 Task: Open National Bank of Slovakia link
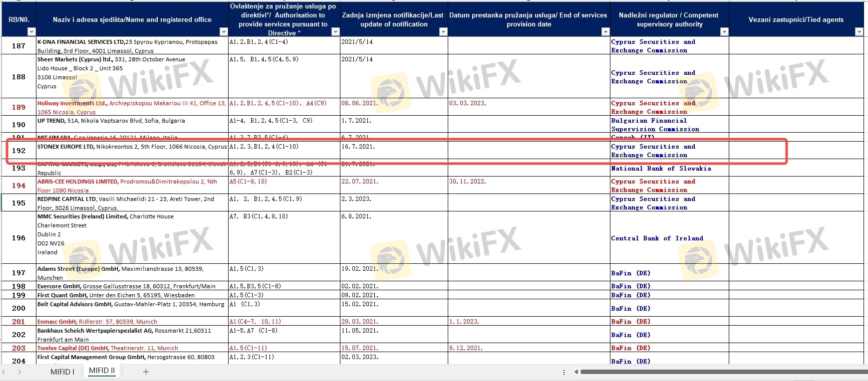[x=661, y=169]
